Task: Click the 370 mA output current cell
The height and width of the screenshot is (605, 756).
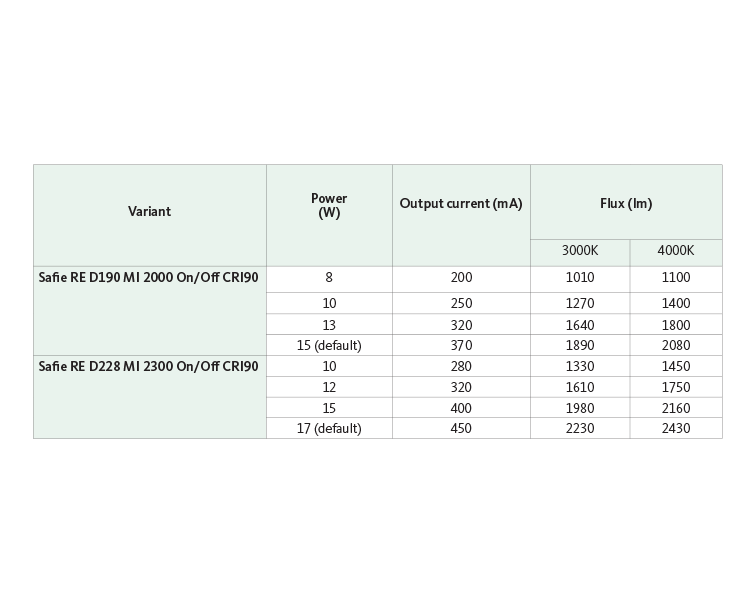Action: tap(461, 346)
